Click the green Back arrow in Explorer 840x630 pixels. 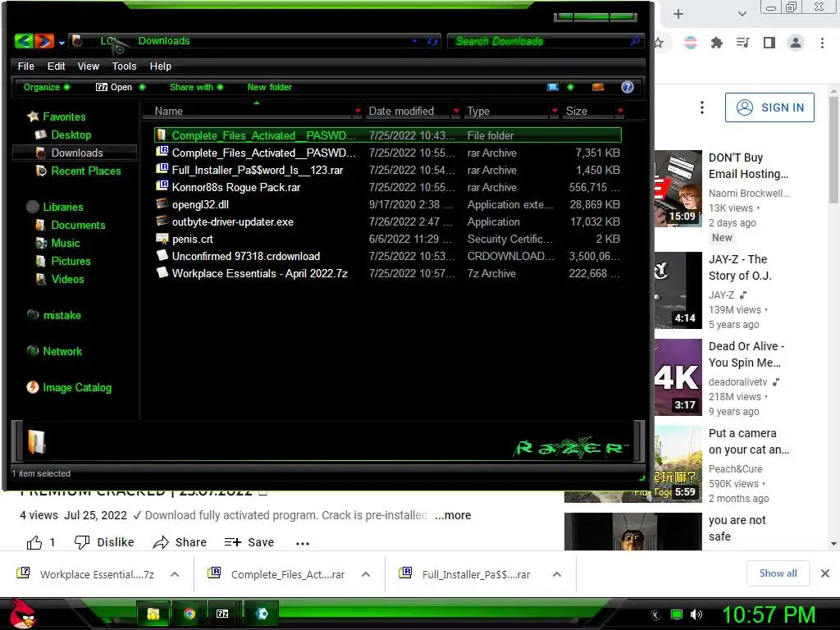[x=24, y=41]
